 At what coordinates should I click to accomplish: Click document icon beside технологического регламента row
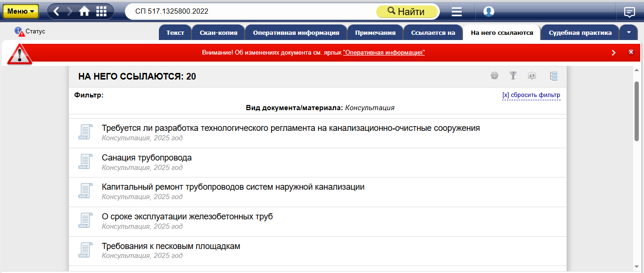(85, 132)
